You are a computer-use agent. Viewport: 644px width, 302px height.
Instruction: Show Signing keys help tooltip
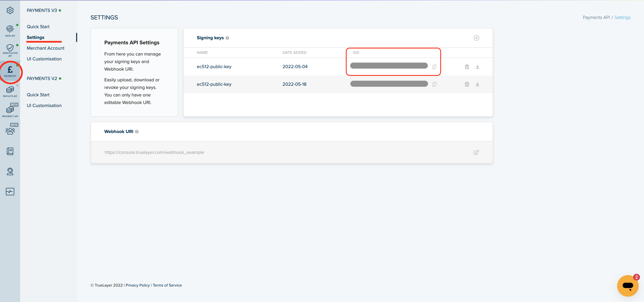click(x=227, y=38)
